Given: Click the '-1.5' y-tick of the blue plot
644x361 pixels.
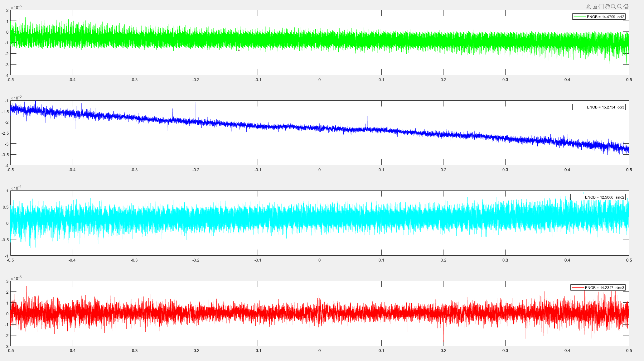Looking at the screenshot, I should tap(5, 112).
